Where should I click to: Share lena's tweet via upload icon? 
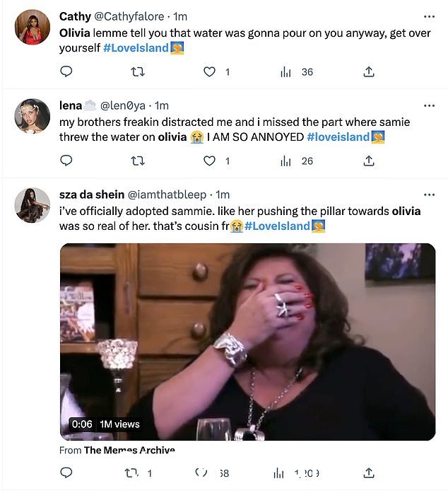tap(369, 161)
